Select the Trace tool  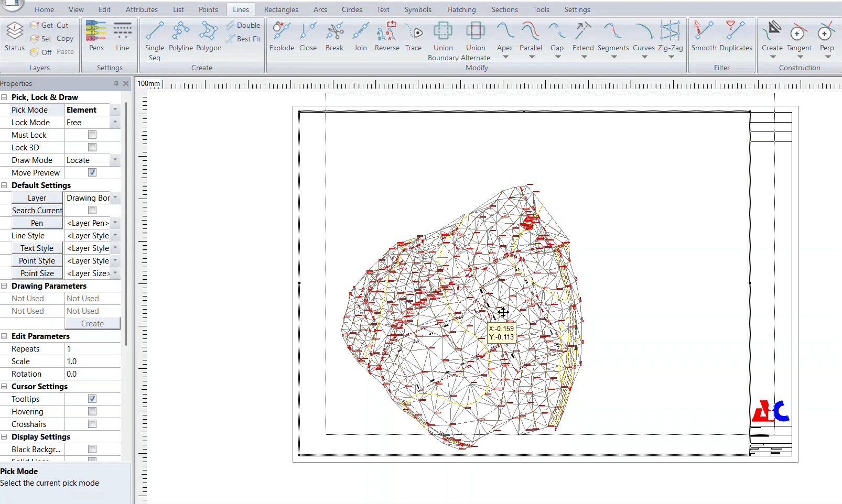[413, 37]
